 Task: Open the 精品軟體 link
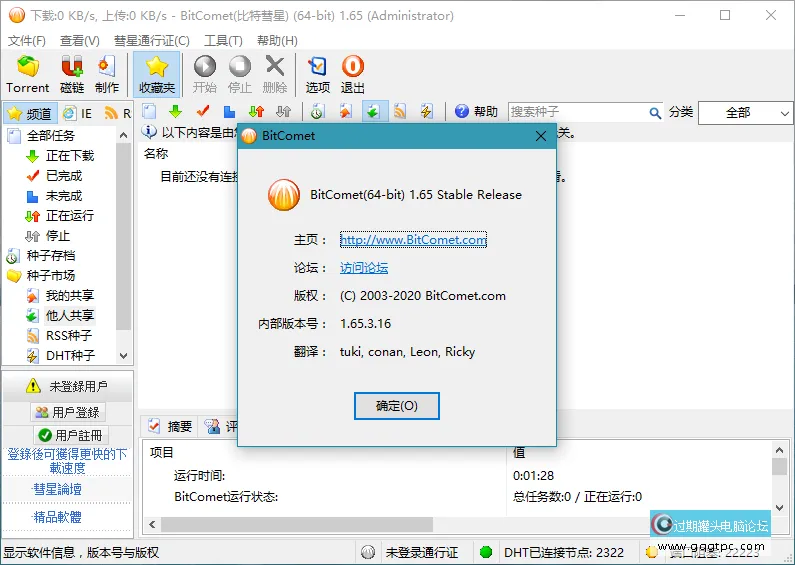pos(57,517)
